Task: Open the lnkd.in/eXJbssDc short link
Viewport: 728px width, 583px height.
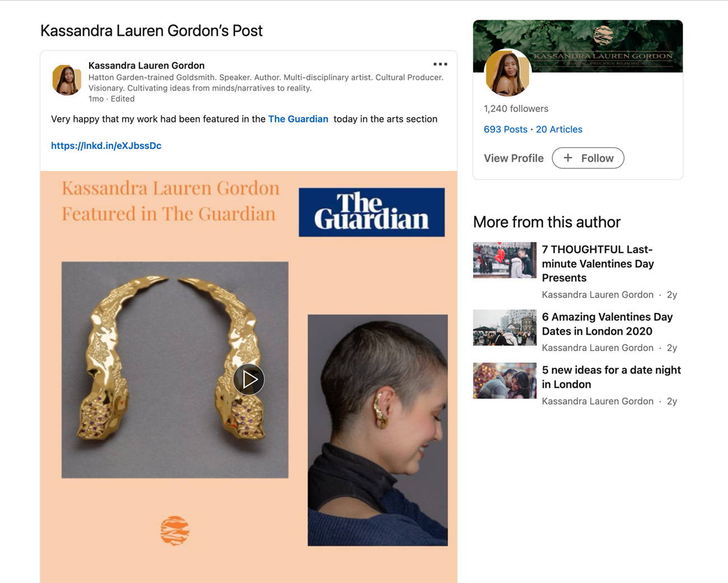Action: point(106,146)
